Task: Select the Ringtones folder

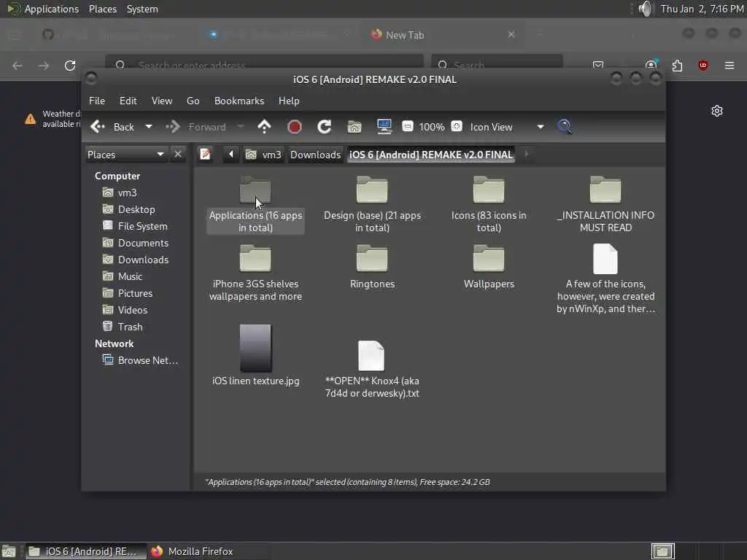Action: [372, 267]
